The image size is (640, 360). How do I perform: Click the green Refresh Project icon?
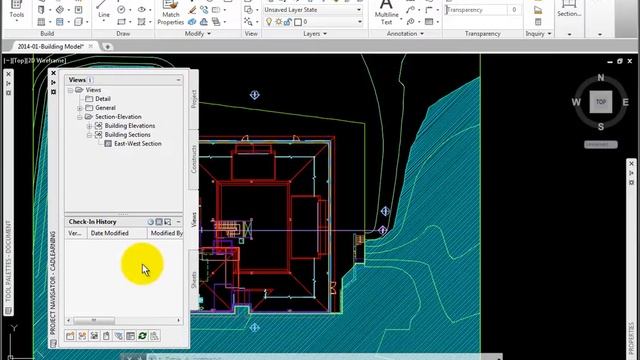142,336
